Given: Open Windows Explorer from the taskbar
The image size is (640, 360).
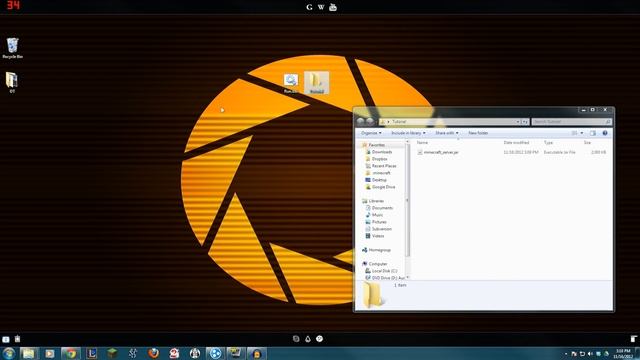Looking at the screenshot, I should 28,353.
